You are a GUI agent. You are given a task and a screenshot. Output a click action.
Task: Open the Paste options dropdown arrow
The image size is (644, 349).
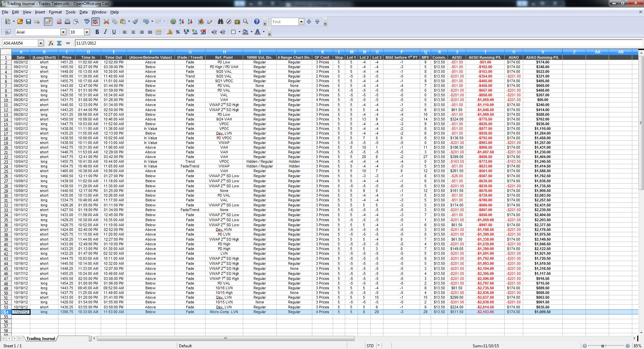(x=129, y=21)
